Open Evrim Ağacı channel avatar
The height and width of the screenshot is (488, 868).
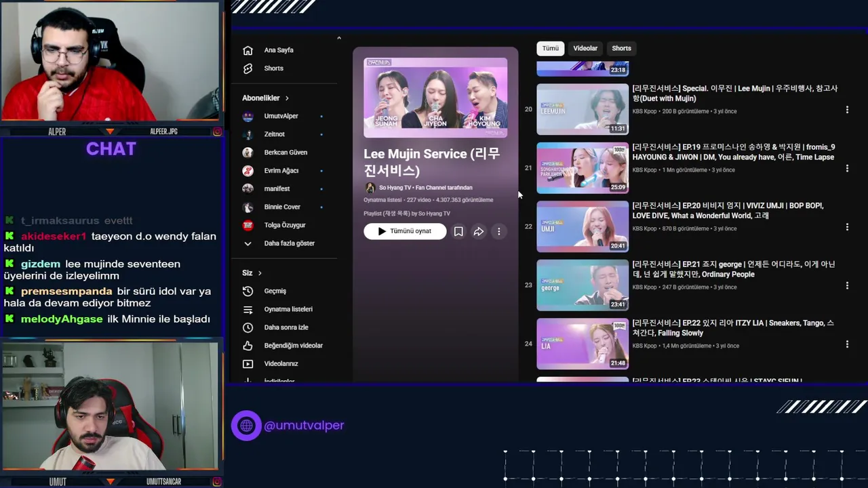(248, 171)
